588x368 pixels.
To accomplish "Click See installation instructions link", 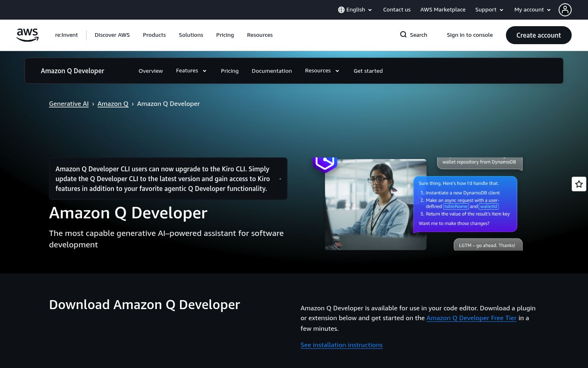I will 342,345.
